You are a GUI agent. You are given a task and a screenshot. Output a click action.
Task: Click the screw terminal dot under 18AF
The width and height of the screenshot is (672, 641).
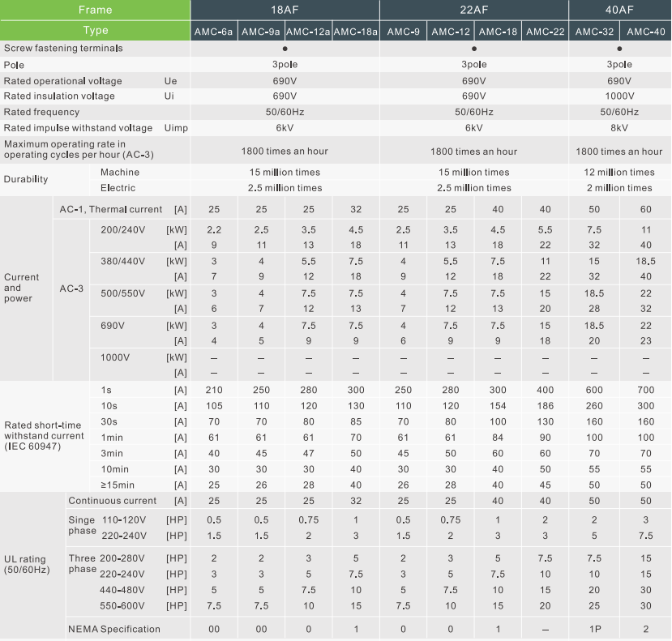[x=285, y=49]
